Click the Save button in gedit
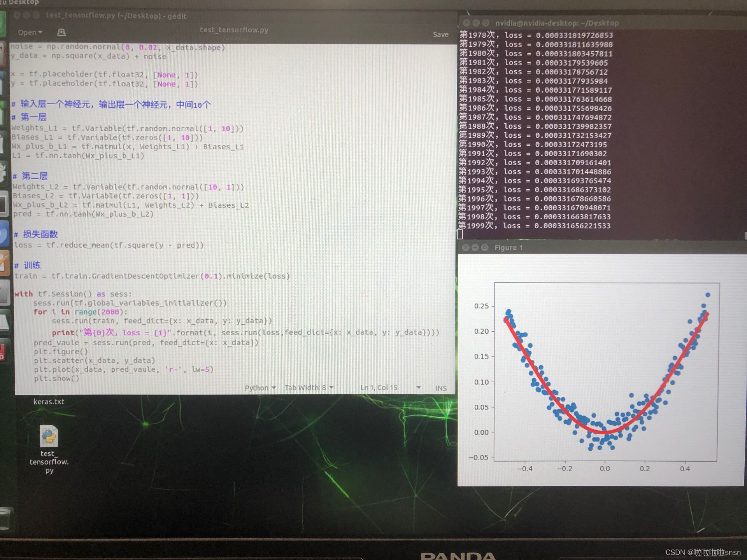Screen dimensions: 747x560 pyautogui.click(x=440, y=35)
